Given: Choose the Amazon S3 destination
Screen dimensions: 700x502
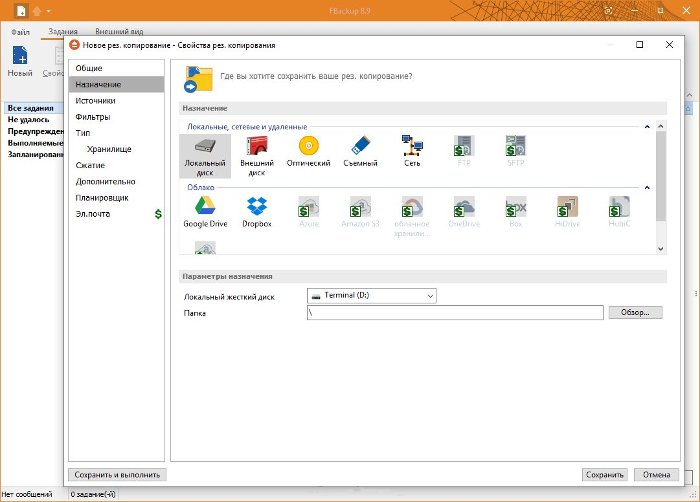Looking at the screenshot, I should pos(360,212).
